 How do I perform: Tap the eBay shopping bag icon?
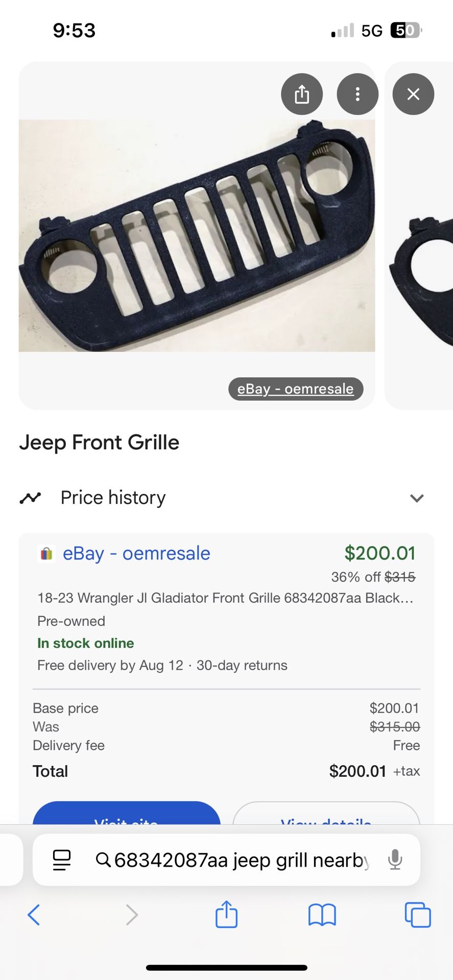pyautogui.click(x=46, y=553)
